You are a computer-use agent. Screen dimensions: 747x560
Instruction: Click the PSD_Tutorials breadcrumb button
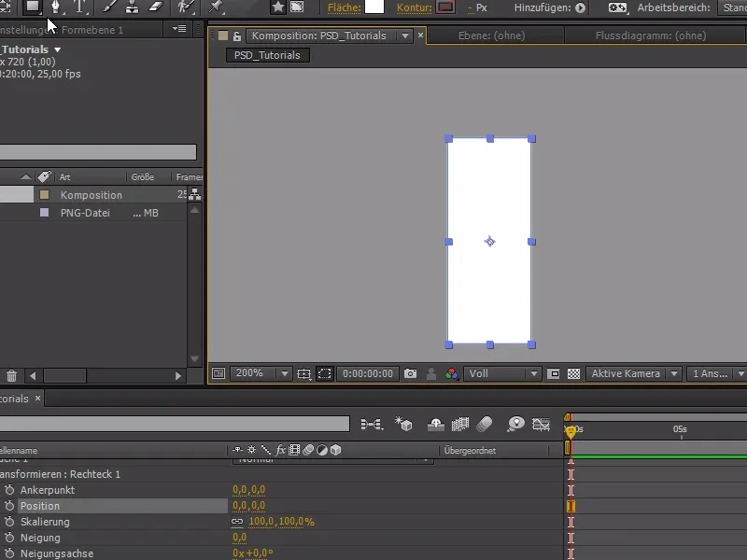(267, 55)
